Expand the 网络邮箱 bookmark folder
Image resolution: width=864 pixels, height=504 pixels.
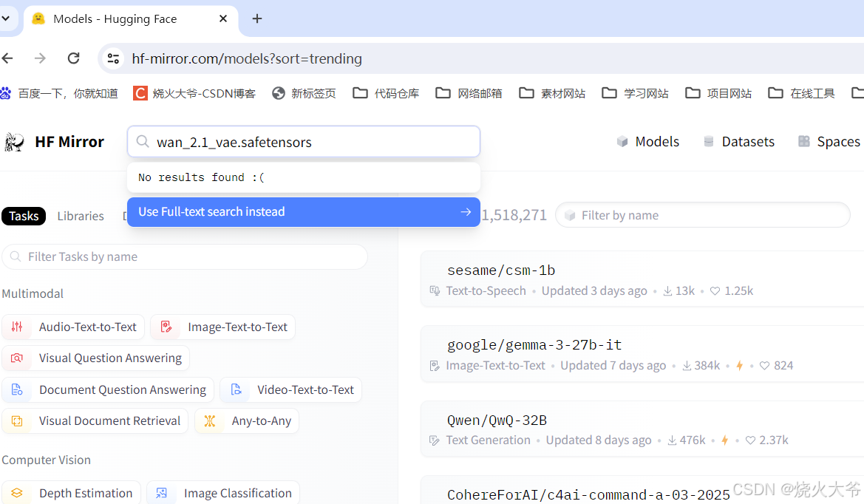tap(469, 94)
